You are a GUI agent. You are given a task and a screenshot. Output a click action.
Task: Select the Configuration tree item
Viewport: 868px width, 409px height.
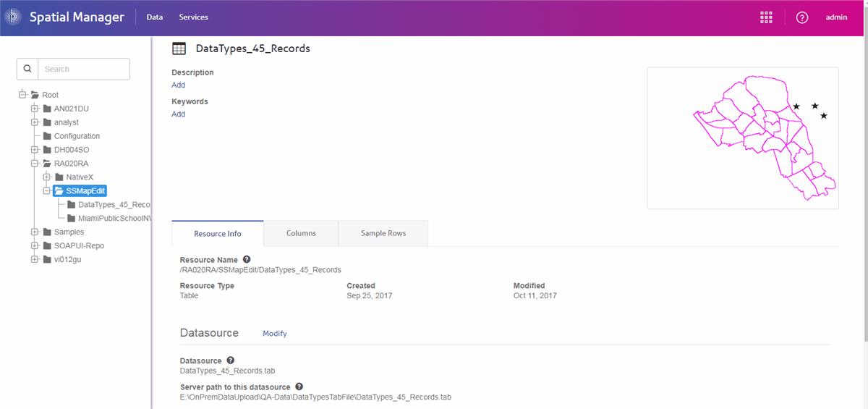pyautogui.click(x=77, y=136)
